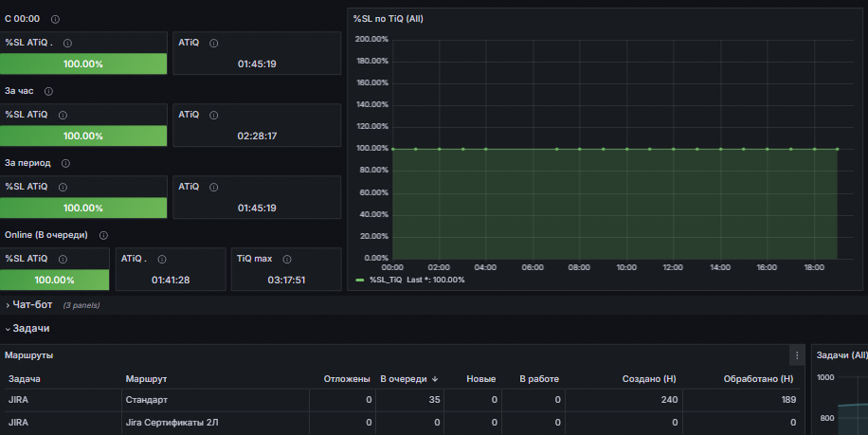Sort table by Маршрут column header
This screenshot has height=435, width=868.
(146, 379)
